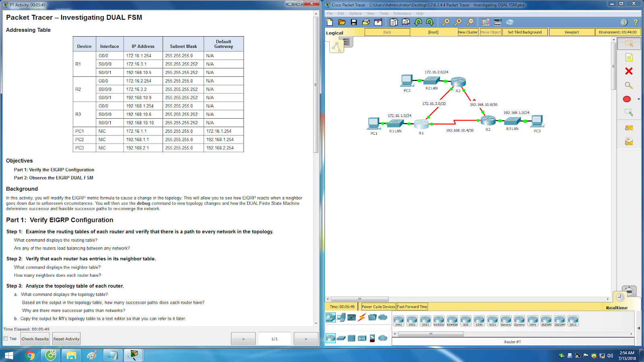This screenshot has width=644, height=362.
Task: Choose the Resize Shape tool
Action: [629, 113]
